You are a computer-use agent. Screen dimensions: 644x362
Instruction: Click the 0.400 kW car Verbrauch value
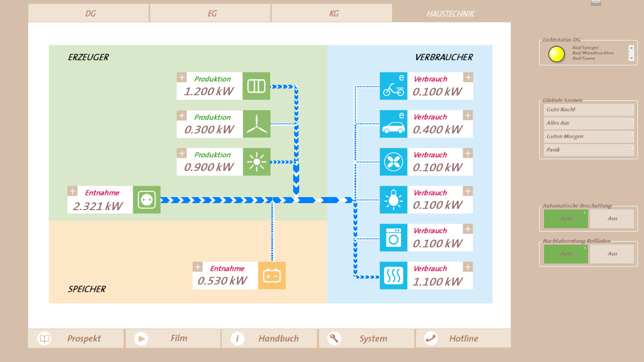tap(437, 130)
